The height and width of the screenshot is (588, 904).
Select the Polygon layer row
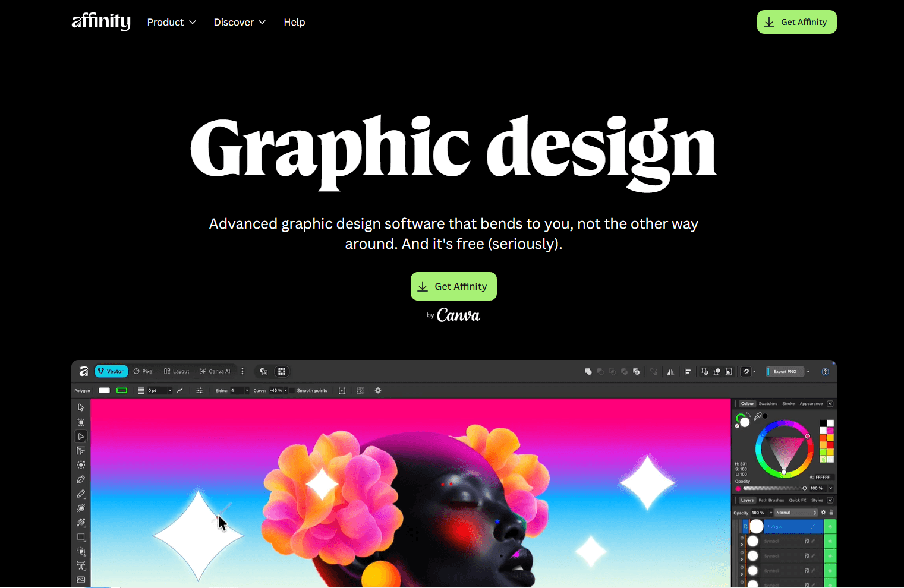pyautogui.click(x=784, y=526)
